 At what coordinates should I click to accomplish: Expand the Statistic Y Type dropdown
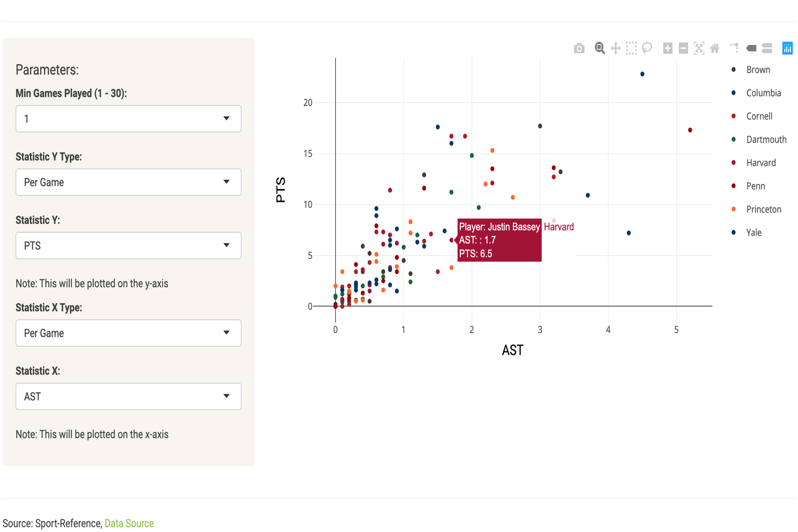click(x=128, y=182)
